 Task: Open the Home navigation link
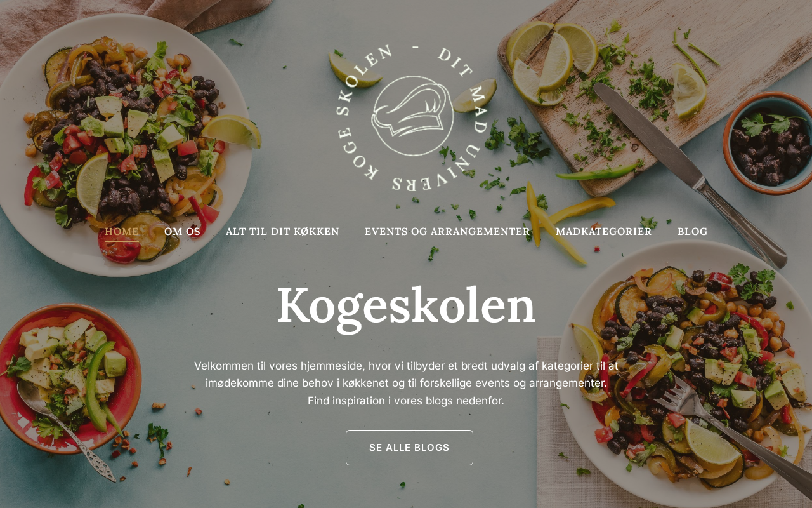(x=121, y=232)
